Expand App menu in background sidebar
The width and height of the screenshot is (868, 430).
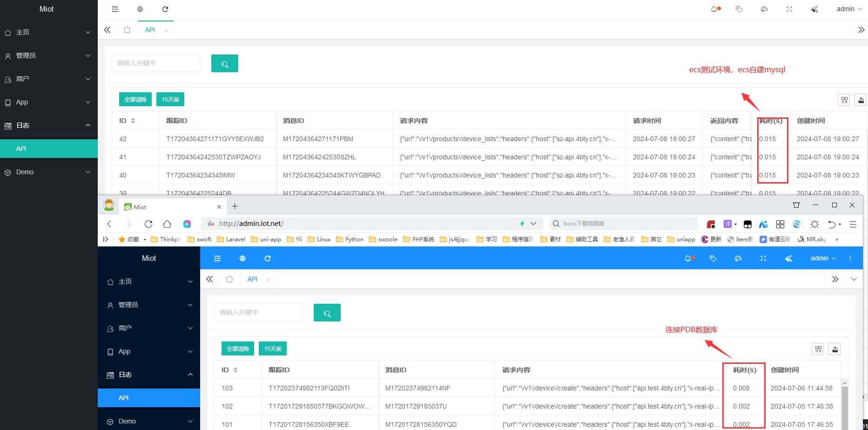(49, 102)
